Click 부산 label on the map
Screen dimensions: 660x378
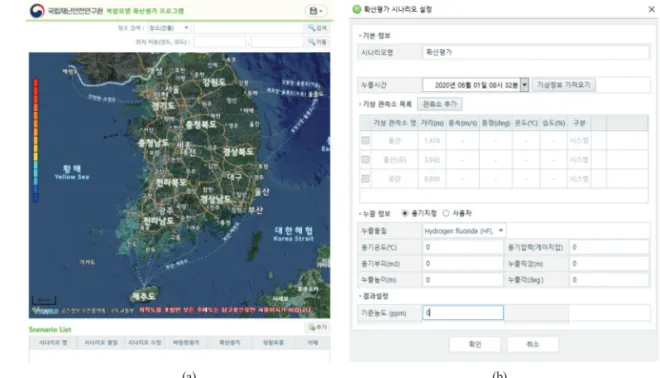click(x=255, y=210)
